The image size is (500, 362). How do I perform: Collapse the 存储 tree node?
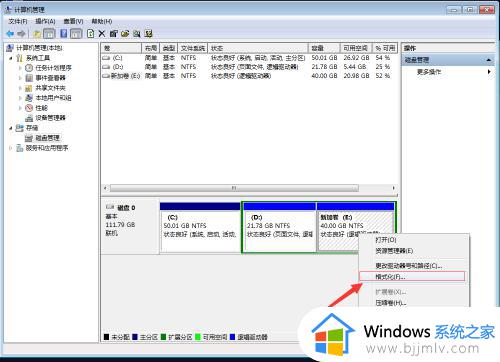(x=11, y=128)
